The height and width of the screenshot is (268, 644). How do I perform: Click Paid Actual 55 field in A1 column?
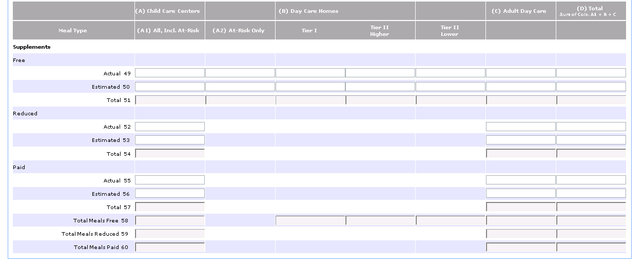(170, 180)
